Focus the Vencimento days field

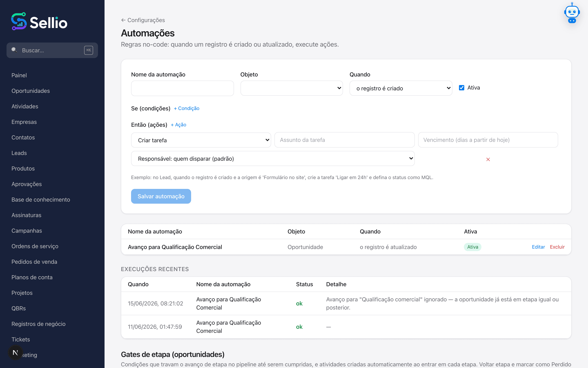point(488,140)
